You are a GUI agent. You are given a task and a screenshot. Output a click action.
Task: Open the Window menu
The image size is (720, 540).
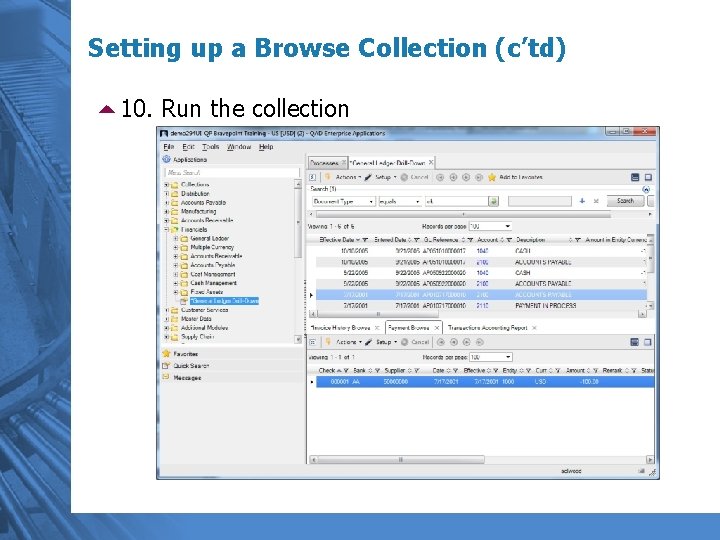click(239, 147)
